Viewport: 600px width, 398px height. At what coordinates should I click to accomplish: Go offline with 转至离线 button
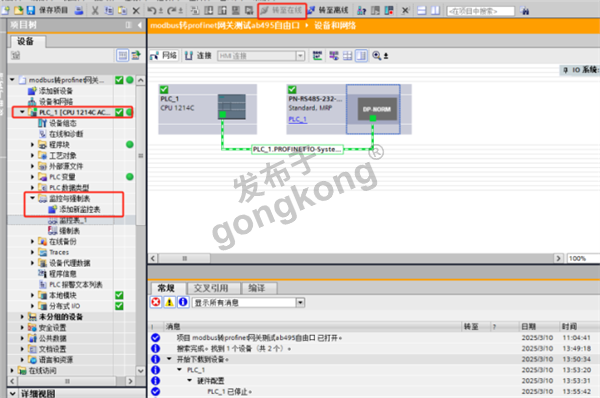[328, 10]
